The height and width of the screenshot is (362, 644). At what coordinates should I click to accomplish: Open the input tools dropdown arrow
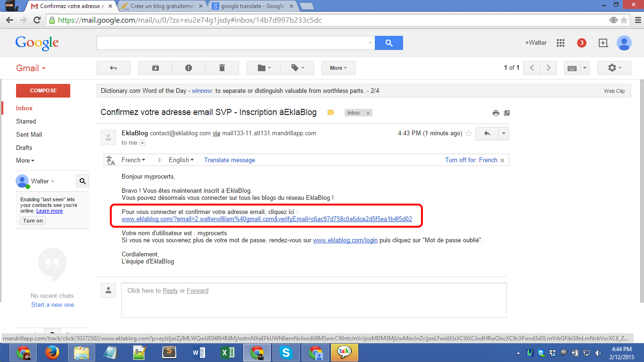click(x=585, y=68)
